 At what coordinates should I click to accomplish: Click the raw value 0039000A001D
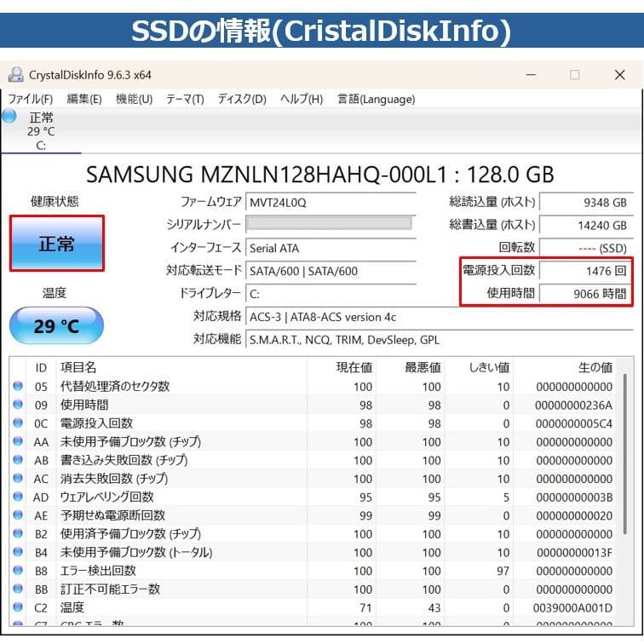click(x=573, y=608)
